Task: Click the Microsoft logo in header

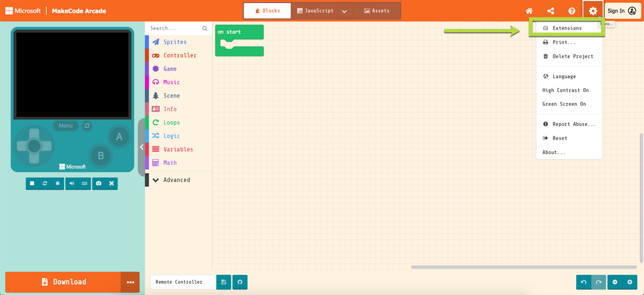Action: [x=23, y=11]
